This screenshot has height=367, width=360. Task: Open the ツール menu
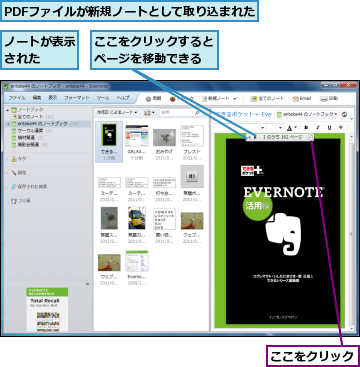click(x=103, y=98)
